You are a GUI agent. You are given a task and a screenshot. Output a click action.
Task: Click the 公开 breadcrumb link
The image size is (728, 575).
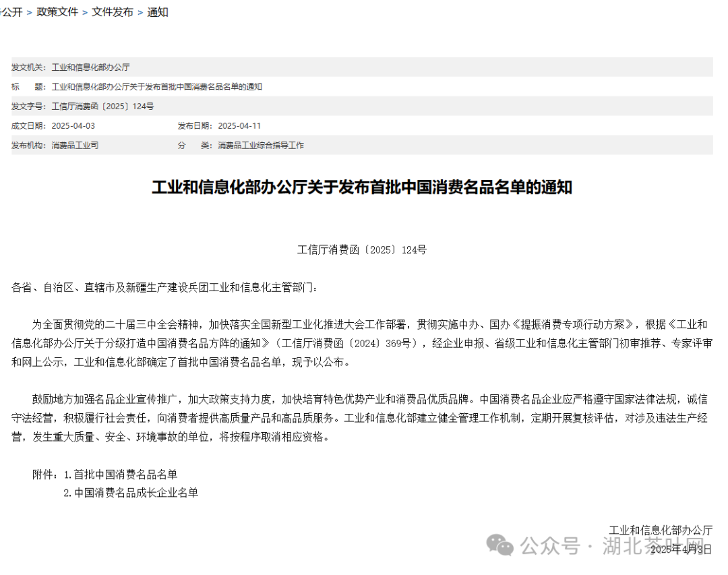tap(11, 12)
